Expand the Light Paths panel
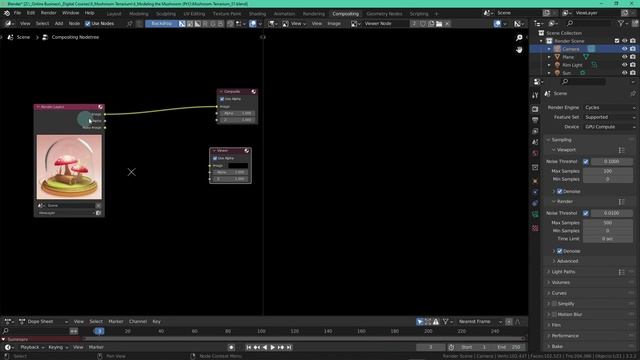 563,272
